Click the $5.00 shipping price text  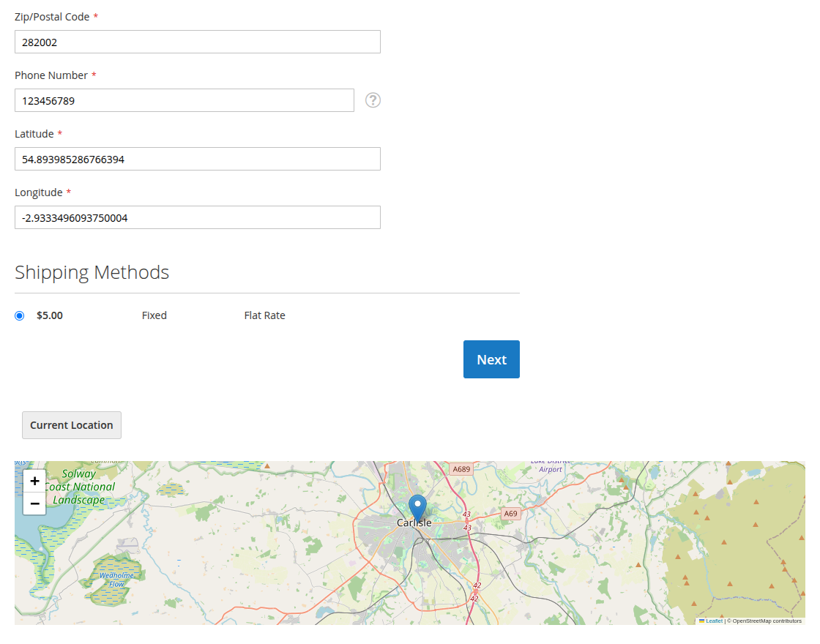50,315
